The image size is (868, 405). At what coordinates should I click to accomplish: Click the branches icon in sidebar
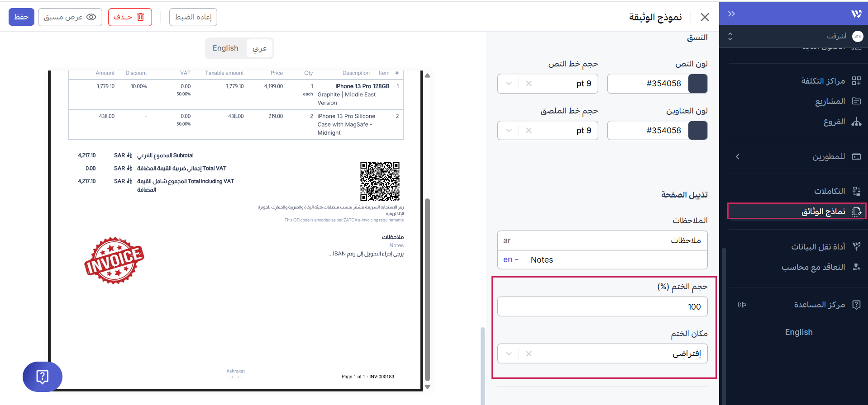click(x=856, y=122)
